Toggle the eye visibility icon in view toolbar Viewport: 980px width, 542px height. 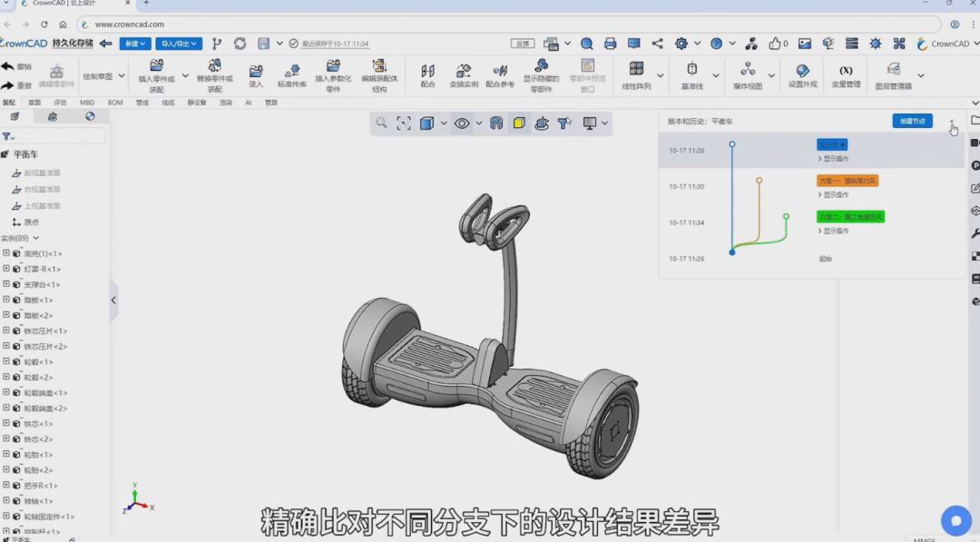click(x=462, y=123)
